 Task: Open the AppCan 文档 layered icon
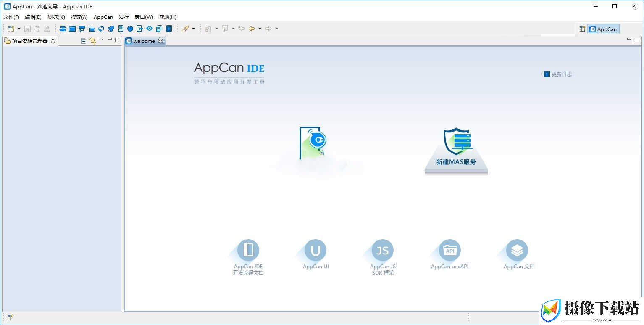[x=517, y=251]
